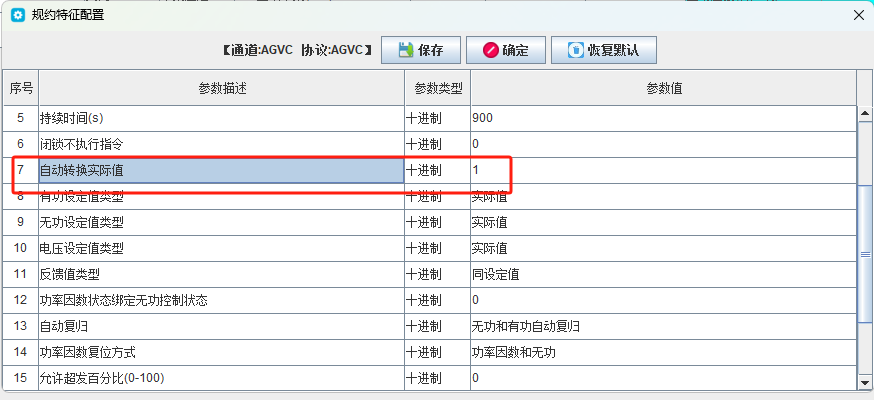Open value 同设定值 for 反馈值类型
This screenshot has height=400, width=874.
663,274
